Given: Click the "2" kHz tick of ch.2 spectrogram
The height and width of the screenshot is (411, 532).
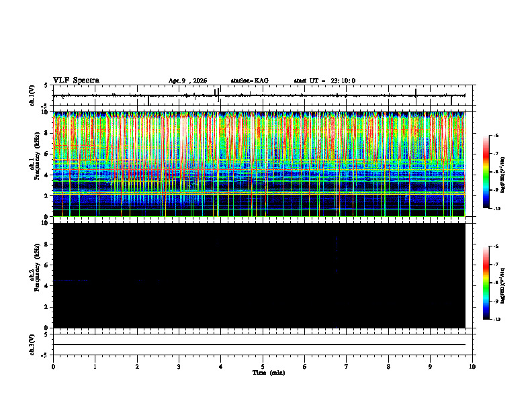Looking at the screenshot, I should [47, 307].
